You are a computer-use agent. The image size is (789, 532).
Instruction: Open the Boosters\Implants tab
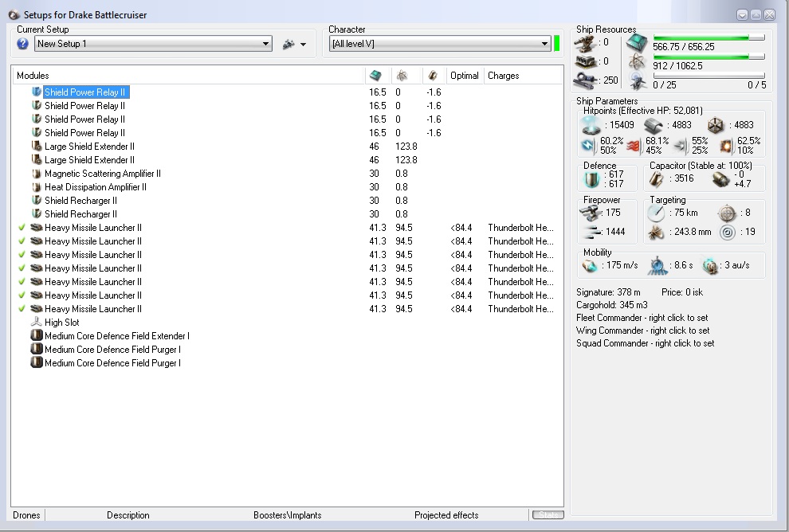[x=287, y=515]
